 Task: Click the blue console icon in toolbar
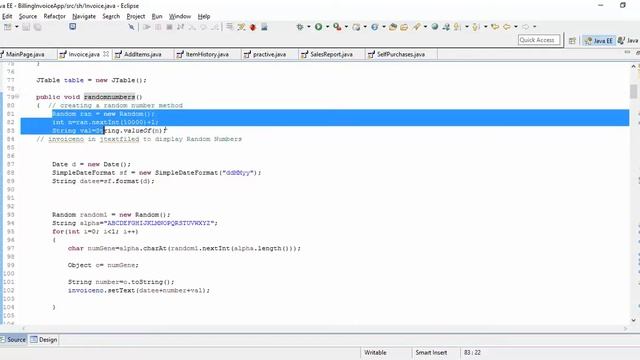tap(73, 27)
